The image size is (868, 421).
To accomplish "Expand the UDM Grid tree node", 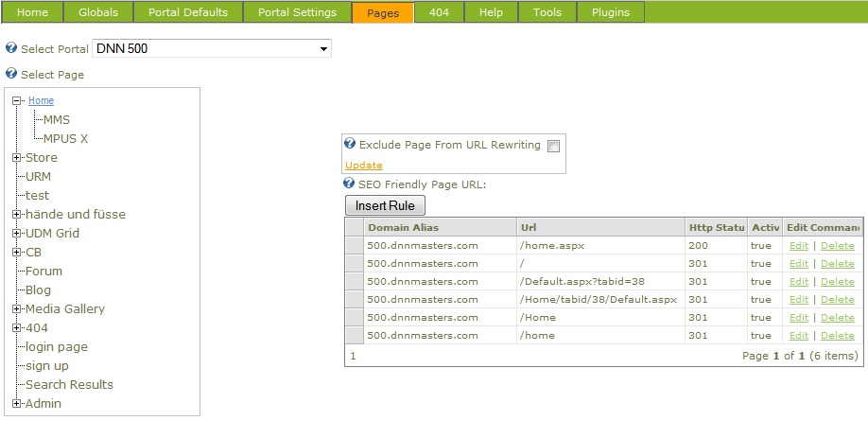I will point(16,234).
